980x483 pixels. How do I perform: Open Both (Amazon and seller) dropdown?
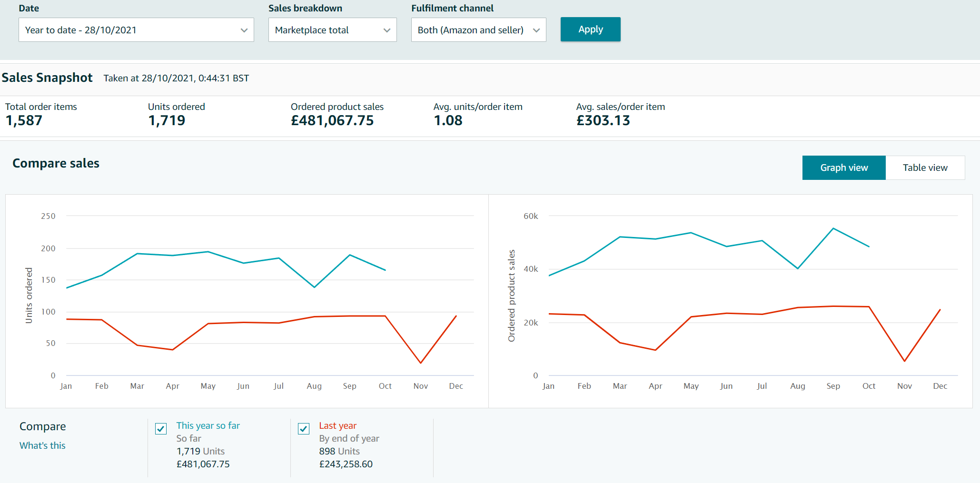pos(478,30)
